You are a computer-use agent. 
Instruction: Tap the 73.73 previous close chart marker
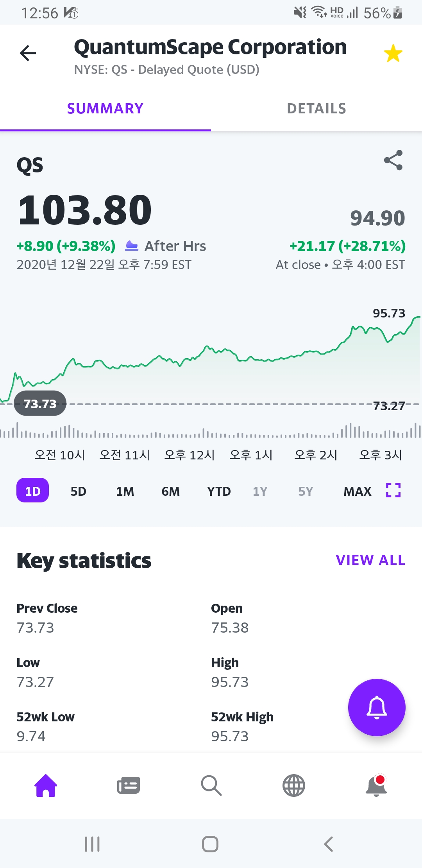click(40, 404)
